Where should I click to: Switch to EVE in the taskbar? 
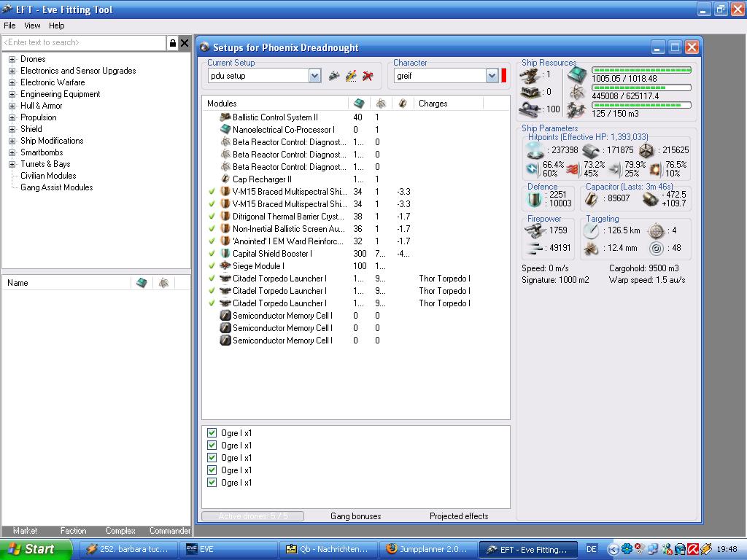228,549
